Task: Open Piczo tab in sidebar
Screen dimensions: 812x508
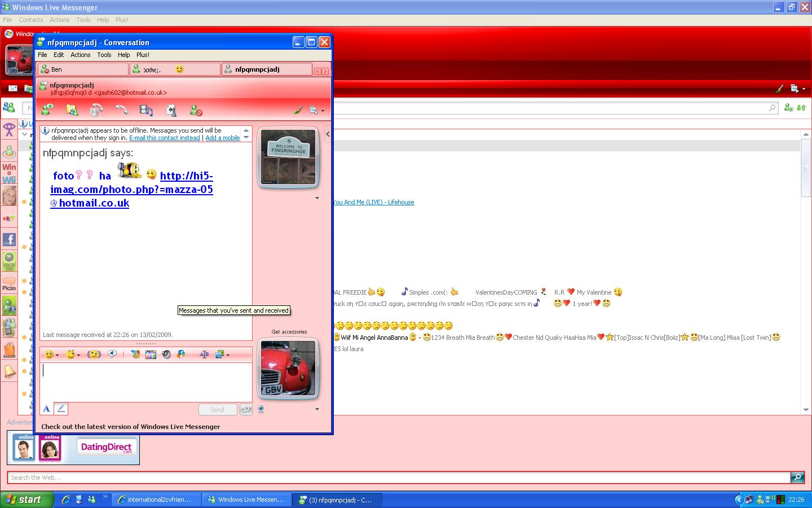Action: pyautogui.click(x=9, y=283)
